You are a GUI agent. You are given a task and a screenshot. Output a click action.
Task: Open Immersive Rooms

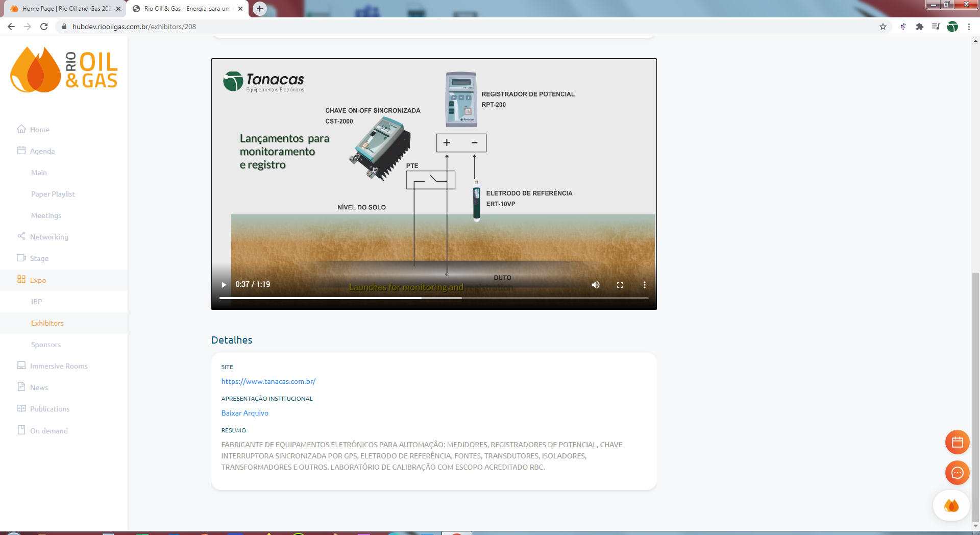coord(58,366)
